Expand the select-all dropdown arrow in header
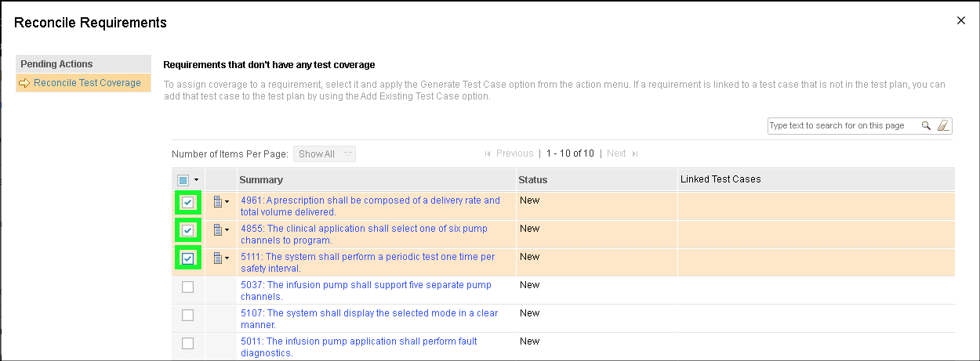 (x=196, y=180)
